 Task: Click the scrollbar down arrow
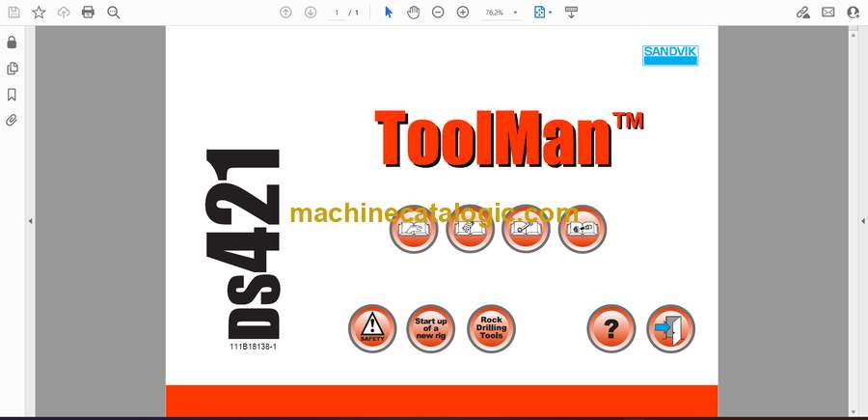[x=853, y=411]
